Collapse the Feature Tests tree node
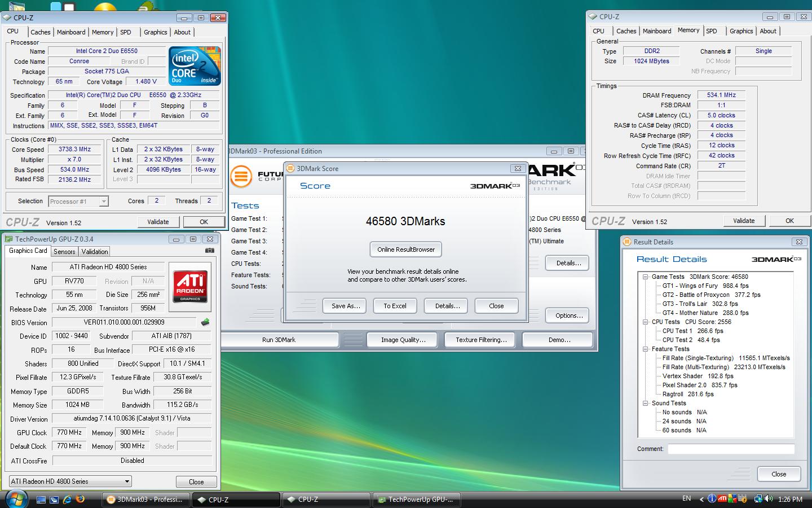 click(x=645, y=349)
